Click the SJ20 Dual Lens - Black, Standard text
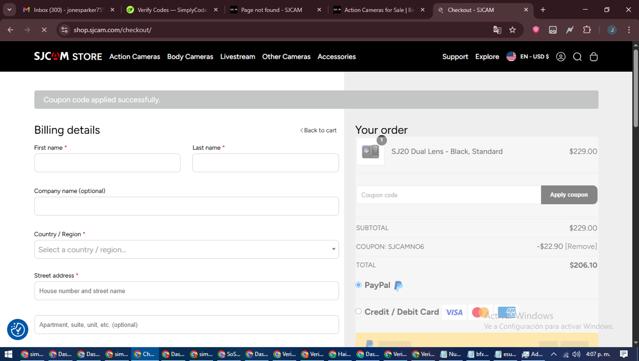The image size is (639, 361). coord(447,152)
